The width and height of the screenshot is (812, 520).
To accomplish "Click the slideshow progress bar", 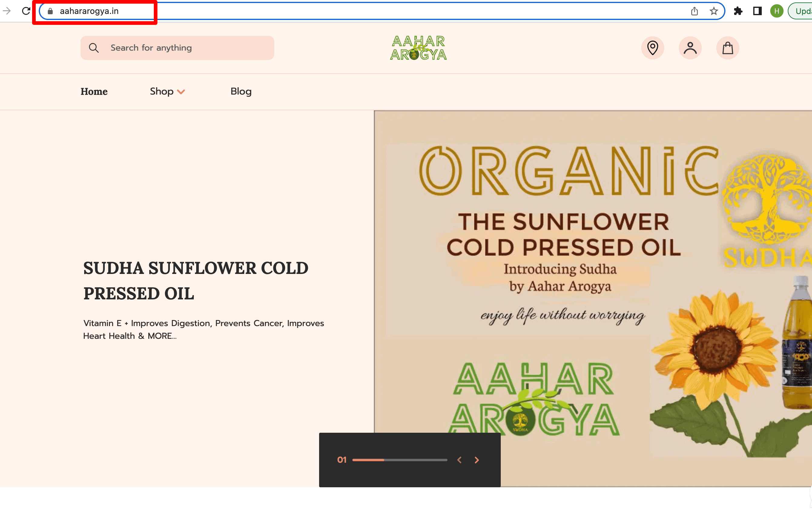I will coord(400,460).
